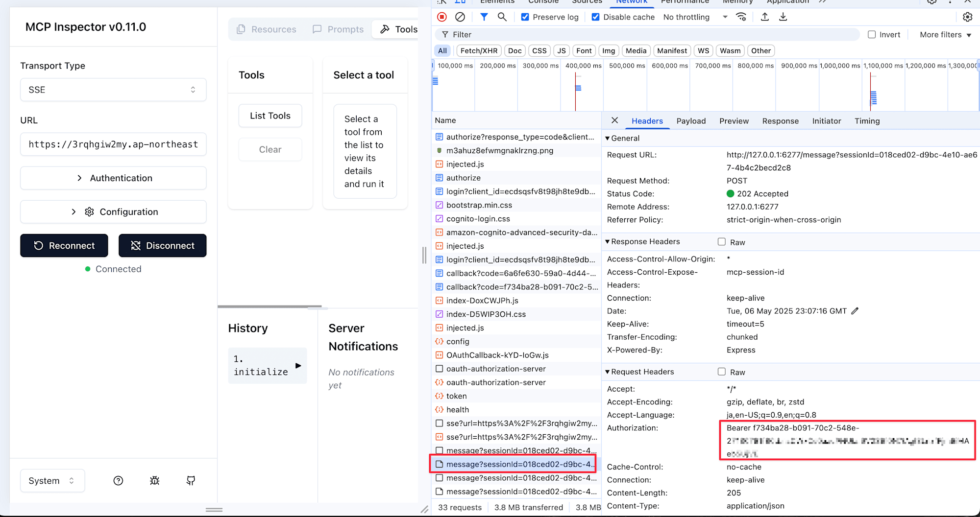
Task: Select the oauth-authorization-server document row
Action: tap(516, 369)
